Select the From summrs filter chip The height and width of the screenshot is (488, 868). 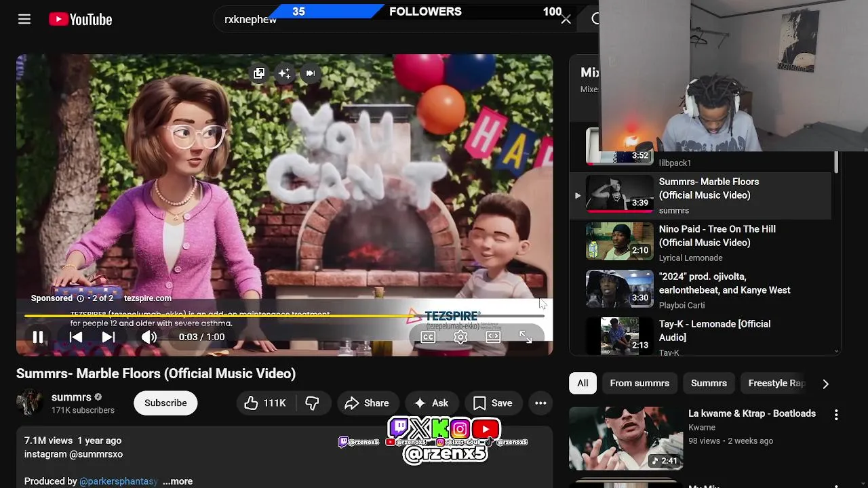(x=639, y=383)
